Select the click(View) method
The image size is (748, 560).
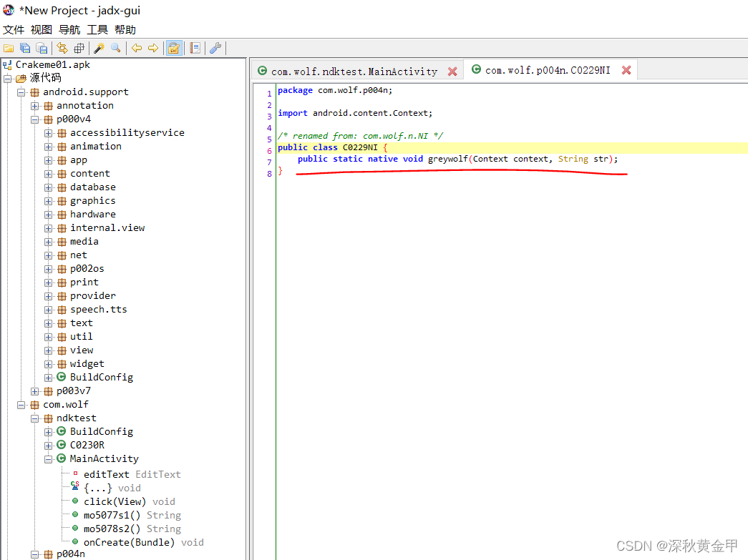130,502
